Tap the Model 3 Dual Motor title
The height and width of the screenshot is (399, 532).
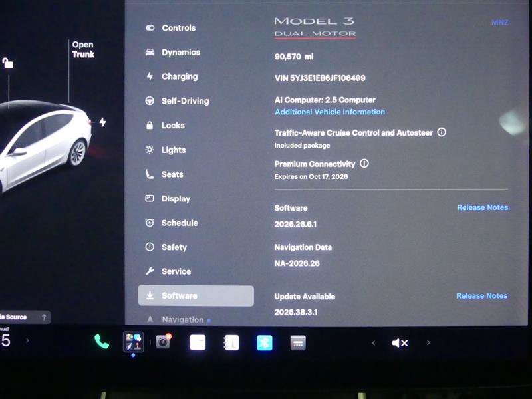pyautogui.click(x=315, y=27)
